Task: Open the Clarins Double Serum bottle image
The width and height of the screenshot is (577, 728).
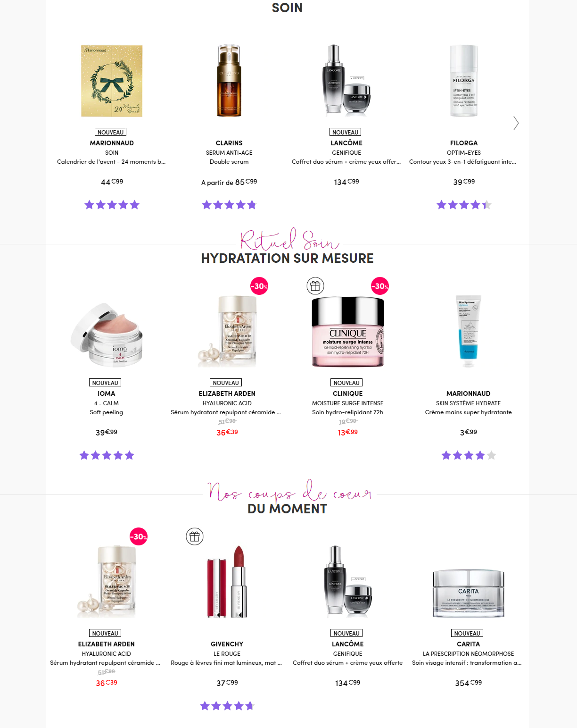Action: click(229, 81)
